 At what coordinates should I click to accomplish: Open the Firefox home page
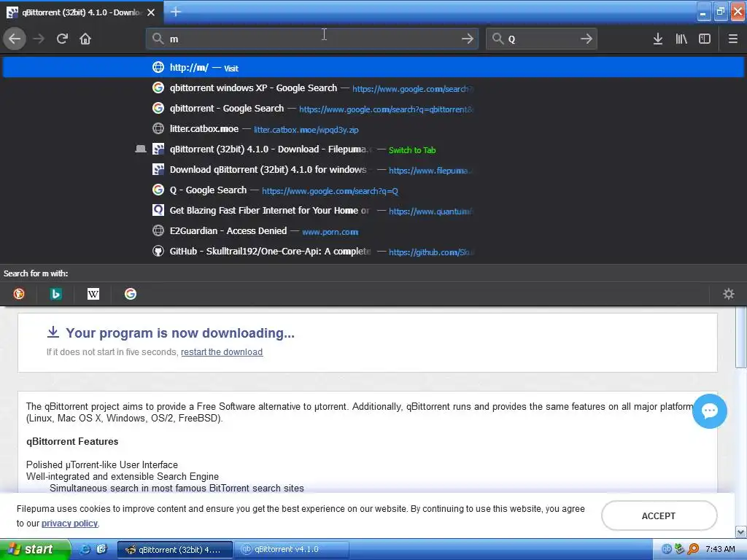coord(85,39)
